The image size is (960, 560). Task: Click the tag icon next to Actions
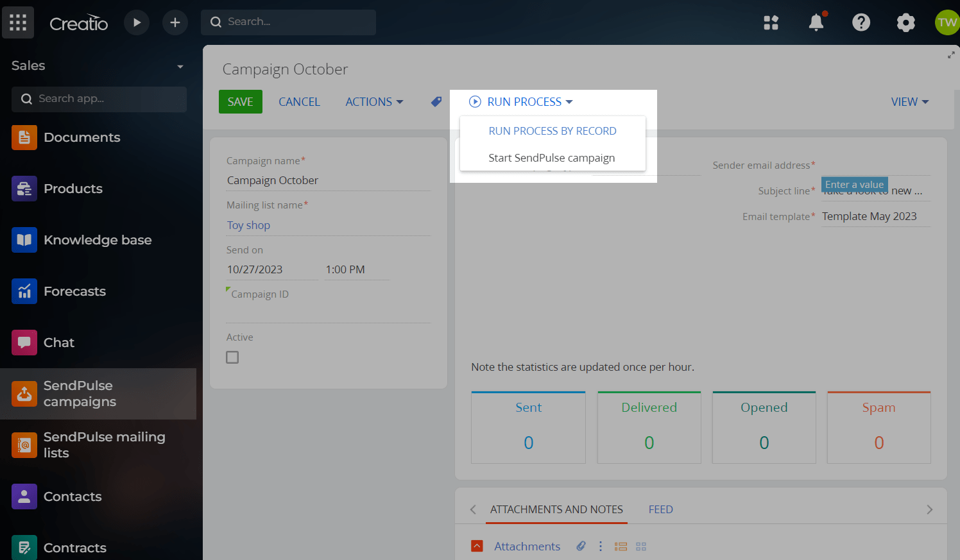tap(436, 101)
